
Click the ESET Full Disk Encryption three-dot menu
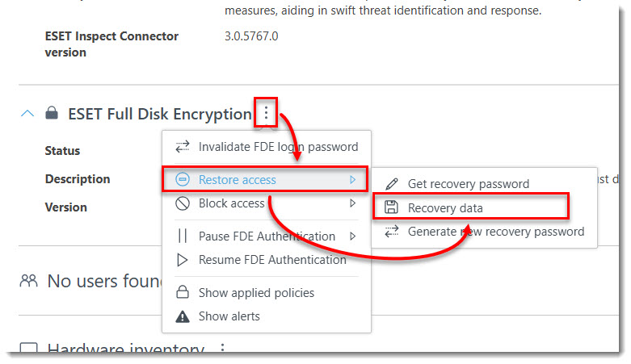pos(266,114)
